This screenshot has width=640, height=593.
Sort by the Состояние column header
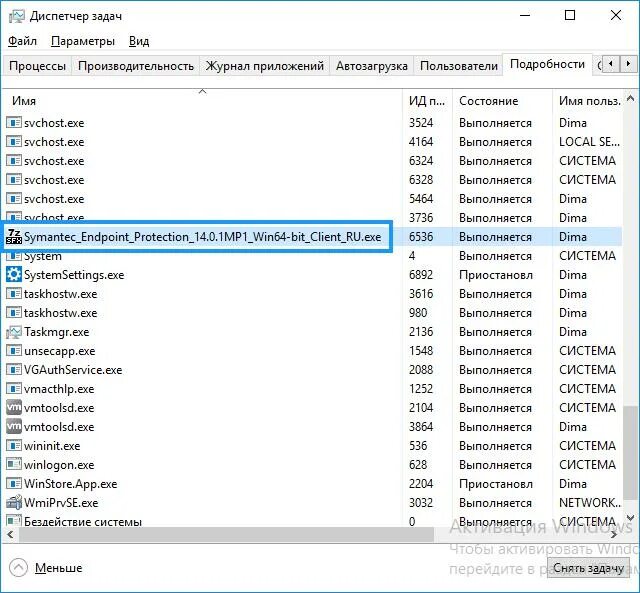click(502, 101)
